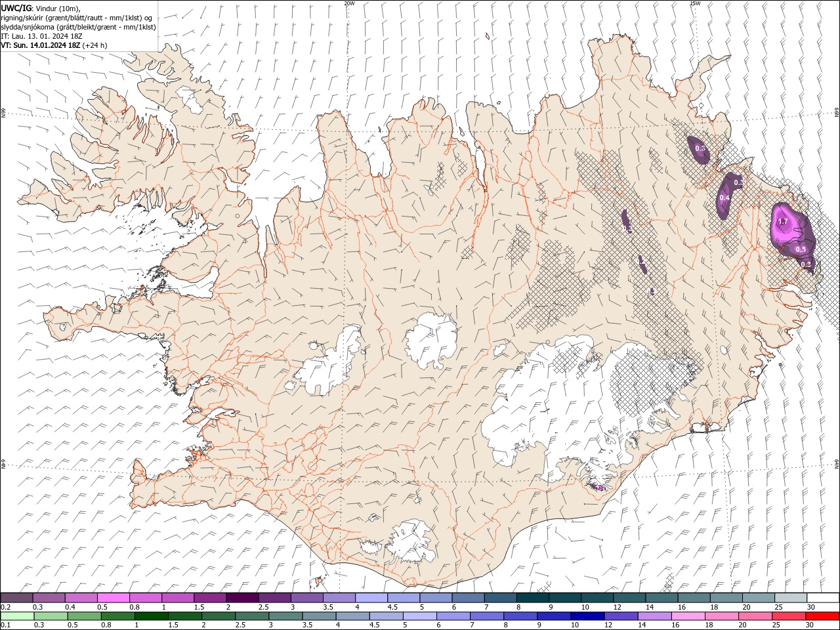Image resolution: width=840 pixels, height=630 pixels.
Task: Click the '0.2' label under the top legend row
Action: click(x=6, y=607)
